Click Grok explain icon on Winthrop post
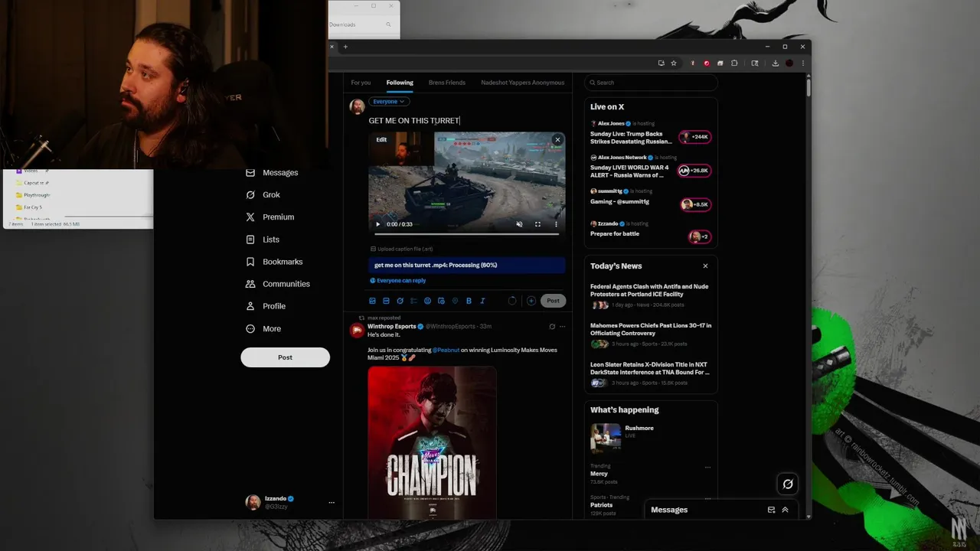The height and width of the screenshot is (551, 980). [x=552, y=327]
